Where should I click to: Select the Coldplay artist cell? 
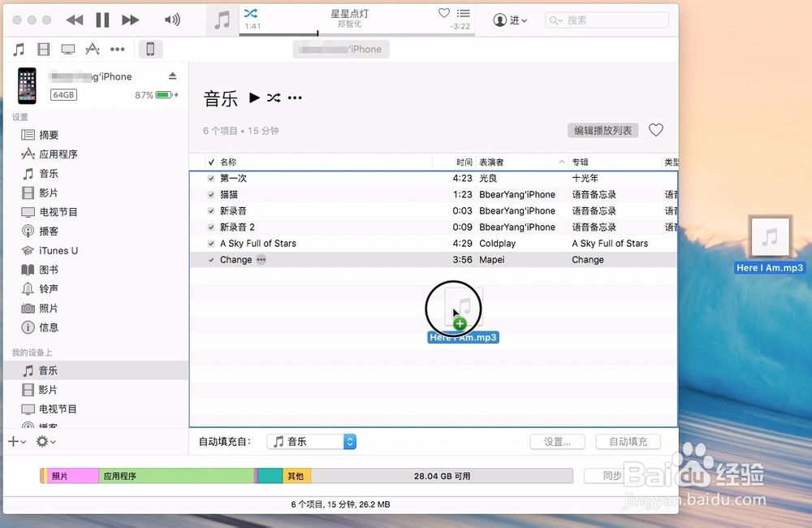pyautogui.click(x=497, y=243)
